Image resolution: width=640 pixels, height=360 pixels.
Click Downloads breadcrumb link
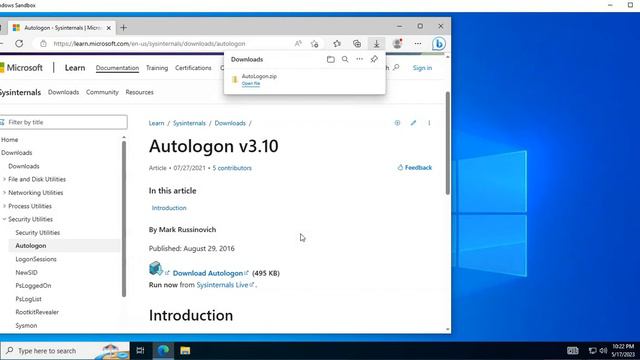coord(230,123)
